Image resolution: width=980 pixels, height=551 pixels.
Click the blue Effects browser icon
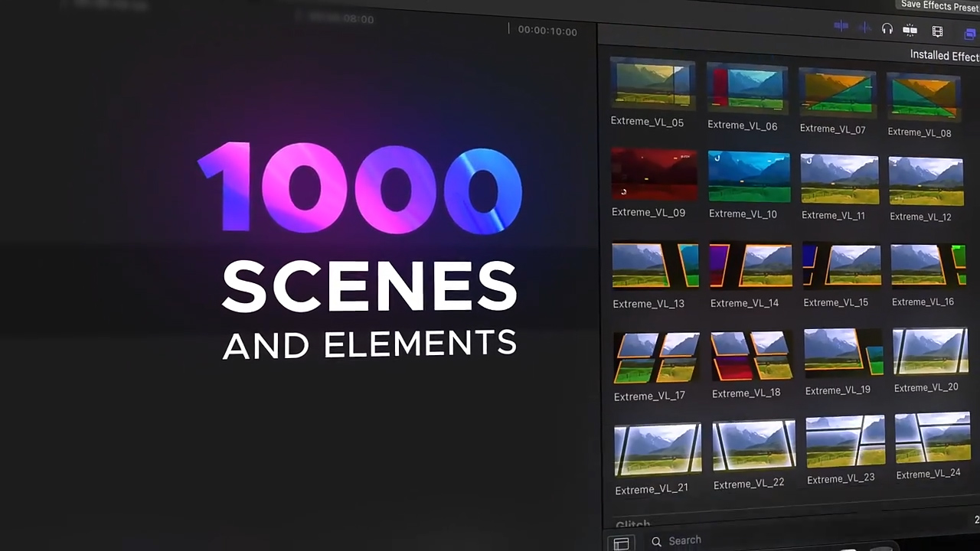(x=970, y=33)
